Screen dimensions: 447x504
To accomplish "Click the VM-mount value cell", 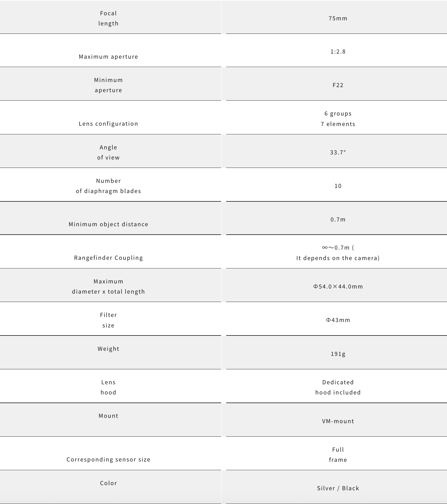I will (338, 421).
